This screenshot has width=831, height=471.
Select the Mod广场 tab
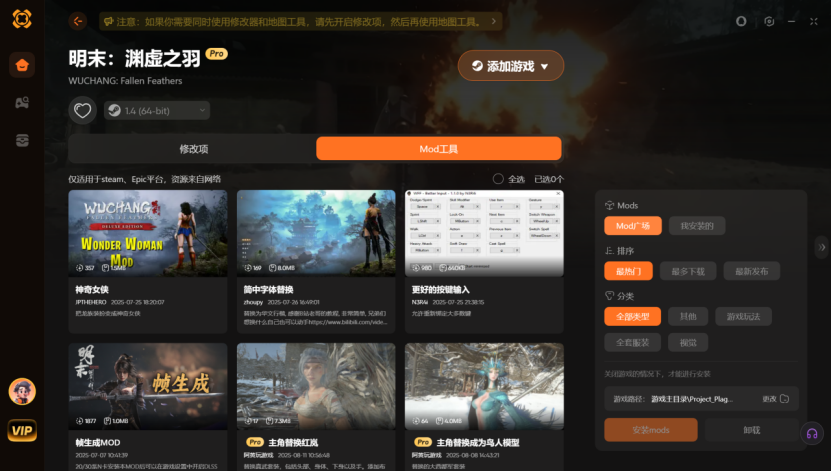[633, 226]
